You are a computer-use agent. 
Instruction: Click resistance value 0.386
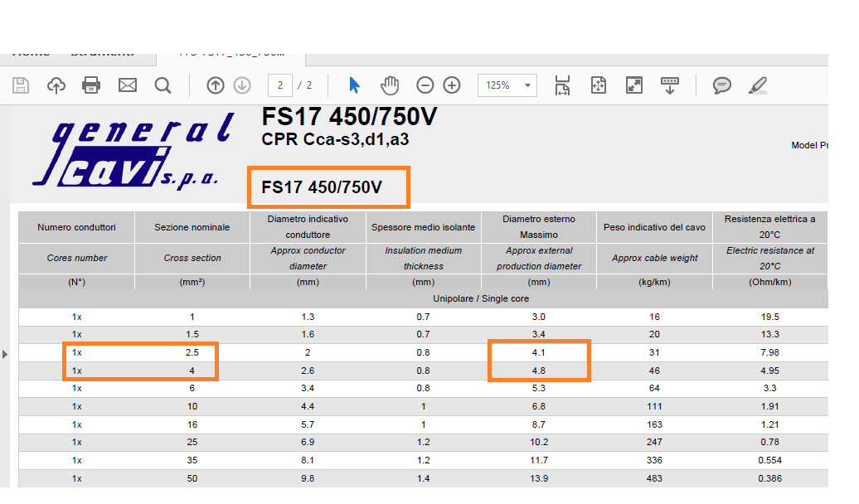click(769, 478)
